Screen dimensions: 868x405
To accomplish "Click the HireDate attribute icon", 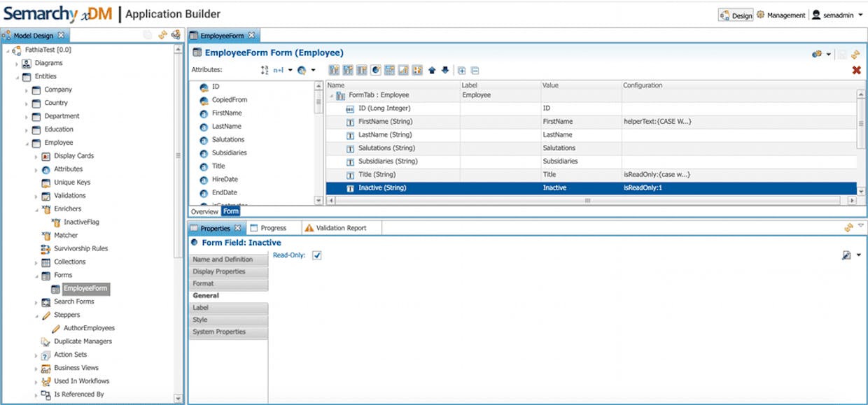I will point(204,180).
